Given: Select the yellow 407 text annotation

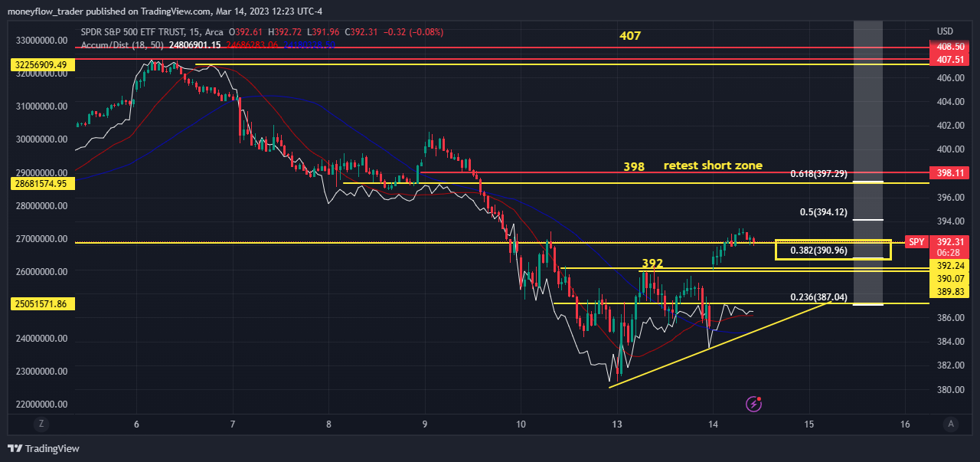Looking at the screenshot, I should pos(630,36).
